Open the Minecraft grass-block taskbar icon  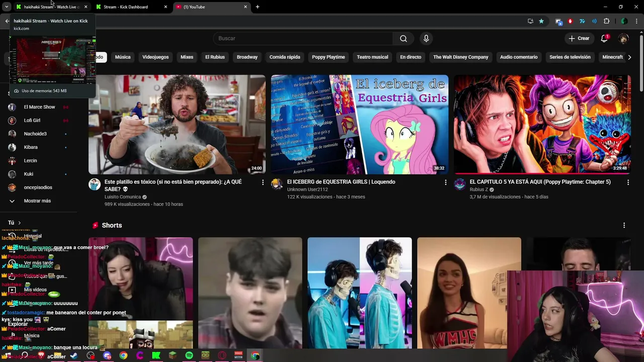(x=173, y=355)
